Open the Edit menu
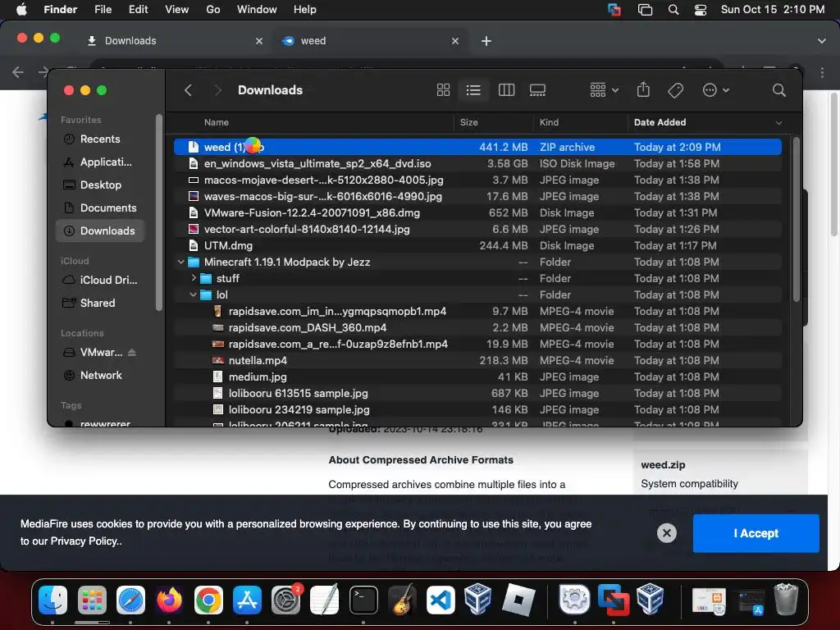The height and width of the screenshot is (630, 840). [x=138, y=10]
